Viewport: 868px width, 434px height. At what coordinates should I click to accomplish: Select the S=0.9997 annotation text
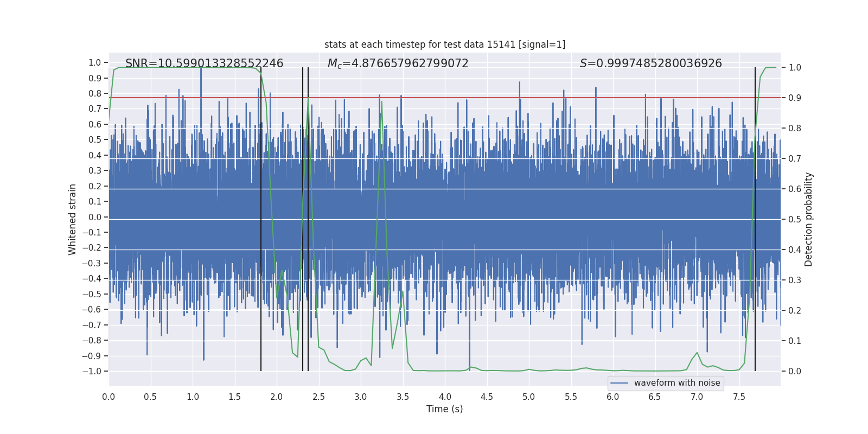tap(650, 63)
